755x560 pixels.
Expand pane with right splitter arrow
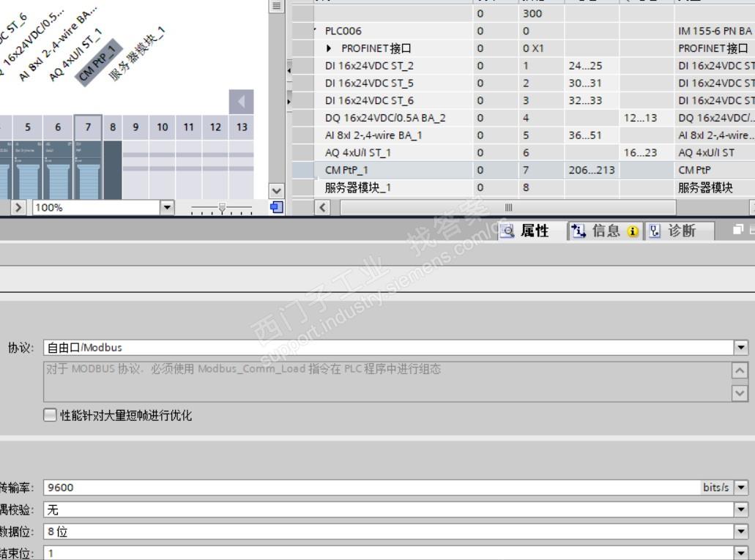pyautogui.click(x=289, y=102)
